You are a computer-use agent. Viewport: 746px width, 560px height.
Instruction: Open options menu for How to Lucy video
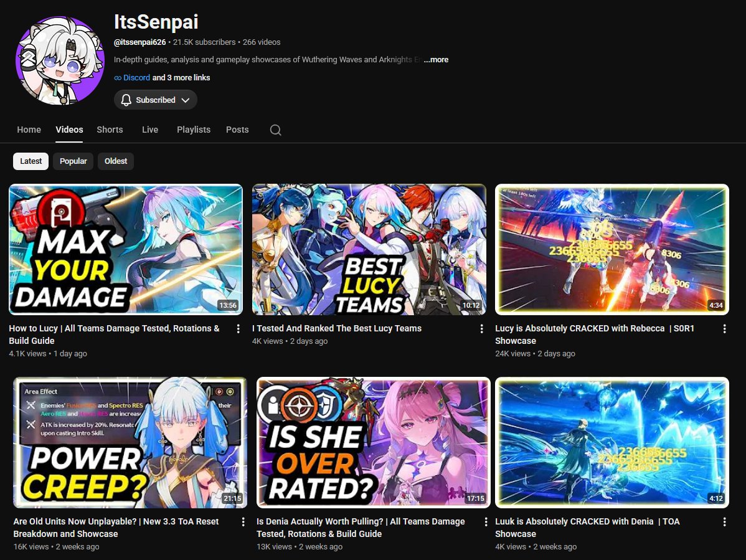click(238, 329)
